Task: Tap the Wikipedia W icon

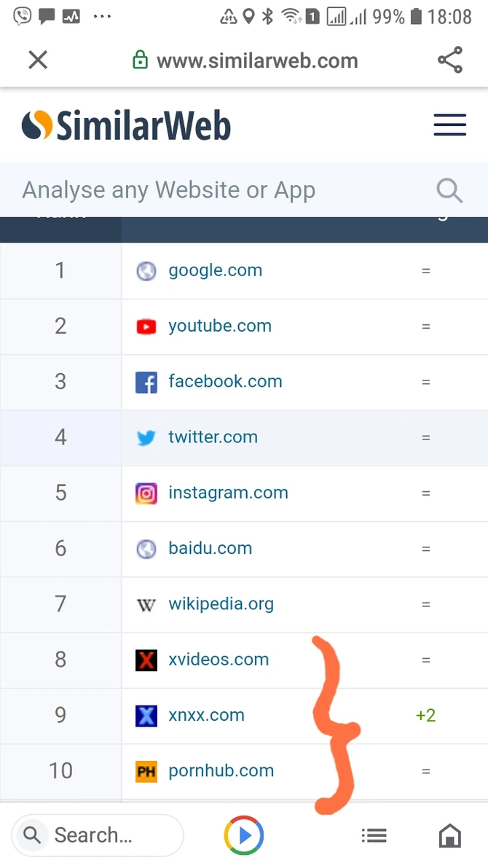Action: pos(146,605)
